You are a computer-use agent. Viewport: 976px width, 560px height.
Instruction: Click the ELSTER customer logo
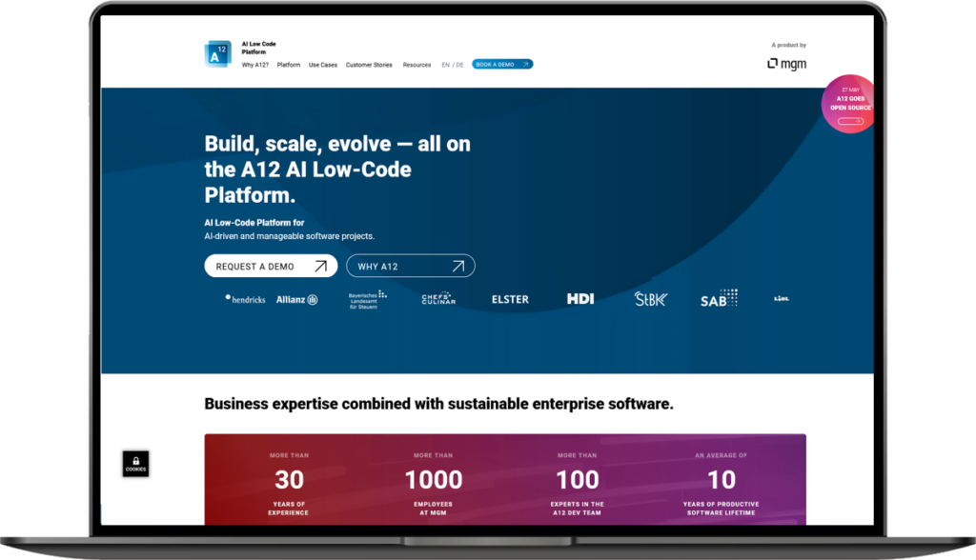[x=510, y=299]
